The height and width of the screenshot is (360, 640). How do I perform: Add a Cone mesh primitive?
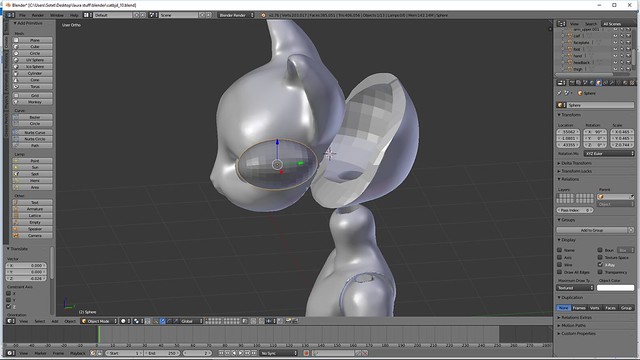tap(32, 80)
